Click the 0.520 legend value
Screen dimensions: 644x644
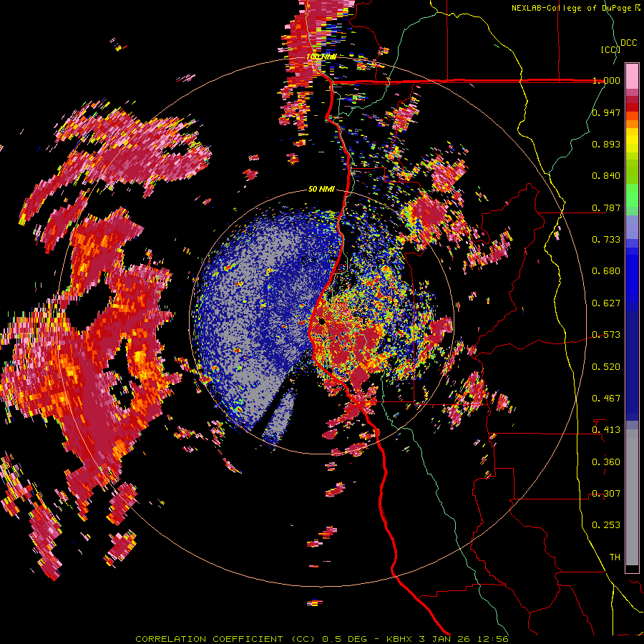click(x=606, y=367)
